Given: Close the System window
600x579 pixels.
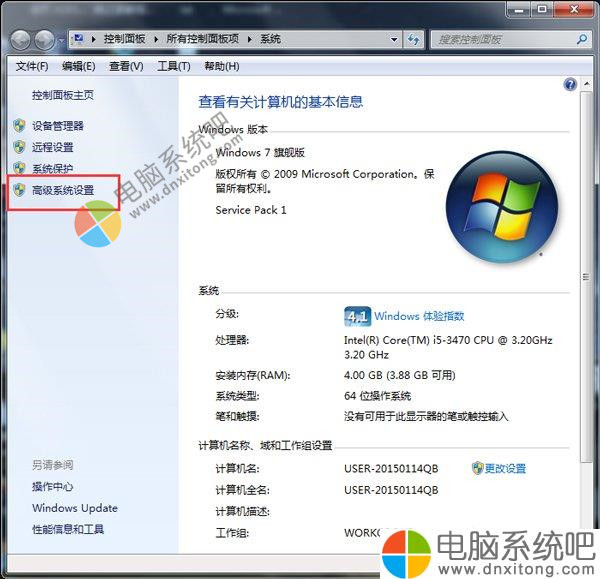Looking at the screenshot, I should [574, 9].
